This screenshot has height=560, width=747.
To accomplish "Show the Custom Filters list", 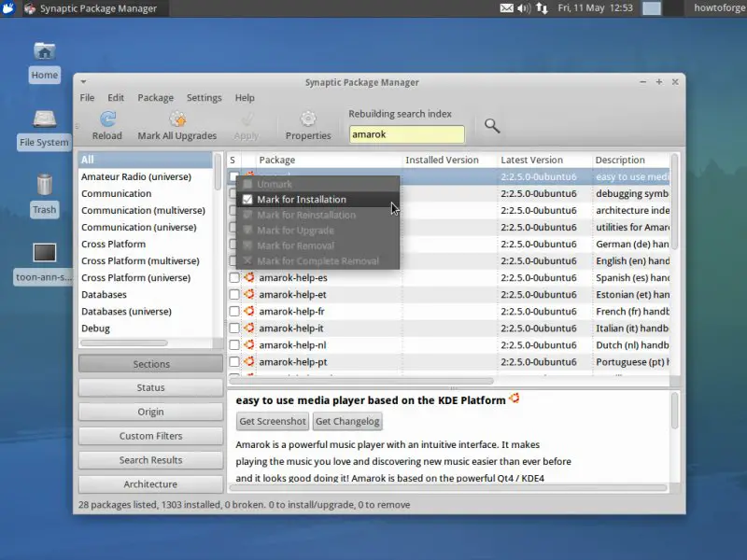I will point(151,436).
